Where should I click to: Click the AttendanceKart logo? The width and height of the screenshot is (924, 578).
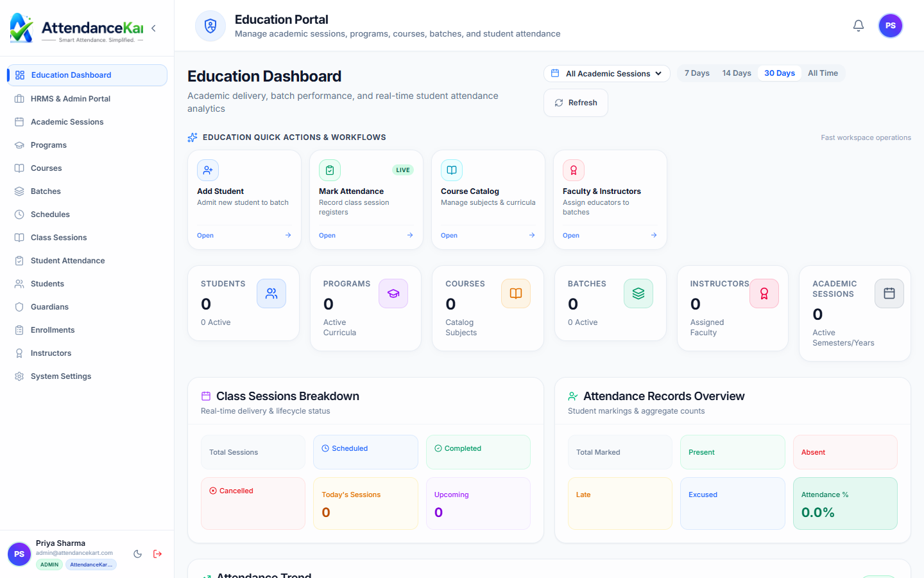[76, 28]
